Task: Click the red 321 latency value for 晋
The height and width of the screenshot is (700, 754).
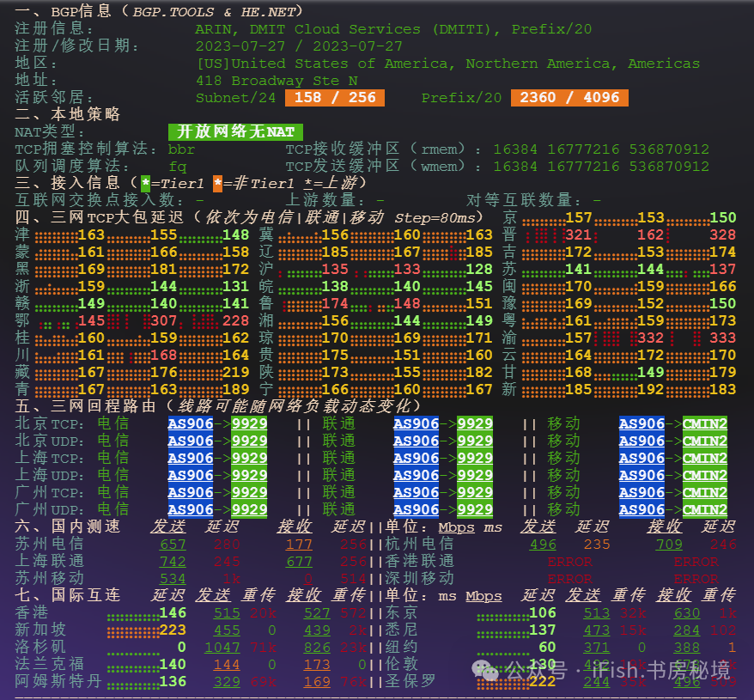Action: [x=578, y=234]
